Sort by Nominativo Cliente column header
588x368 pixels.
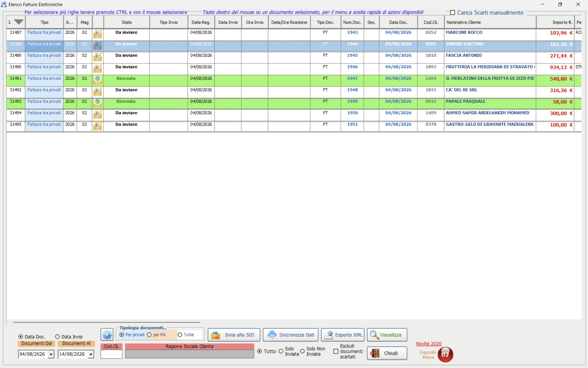tap(490, 22)
